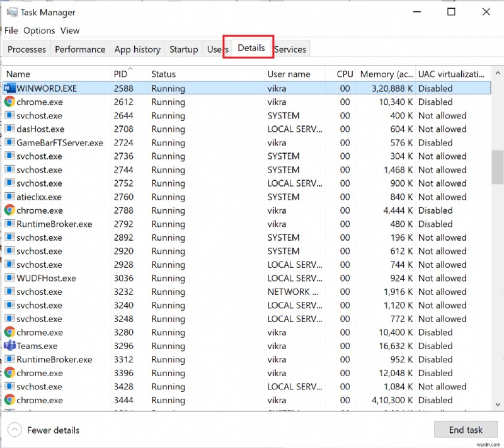The width and height of the screenshot is (504, 448).
Task: Click the WUDFHost.exe process icon
Action: (x=9, y=278)
